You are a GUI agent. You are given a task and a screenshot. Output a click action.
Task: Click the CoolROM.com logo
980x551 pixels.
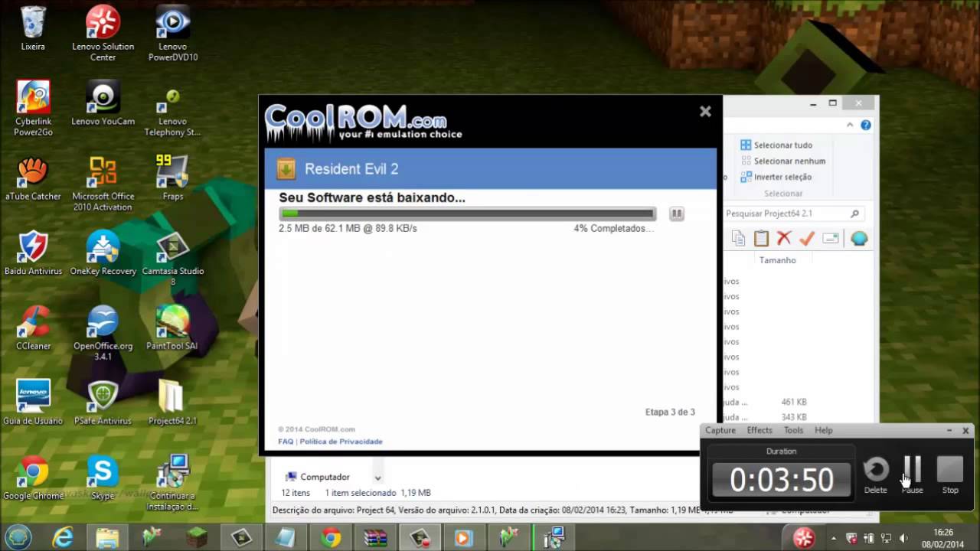[364, 122]
